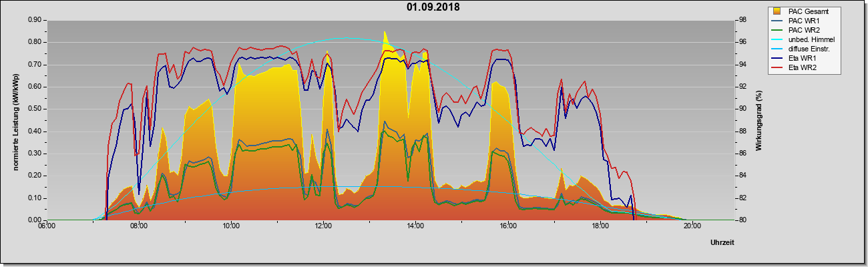Click the 0.50 left axis value
Viewport: 868px width, 267px height.
(x=35, y=109)
